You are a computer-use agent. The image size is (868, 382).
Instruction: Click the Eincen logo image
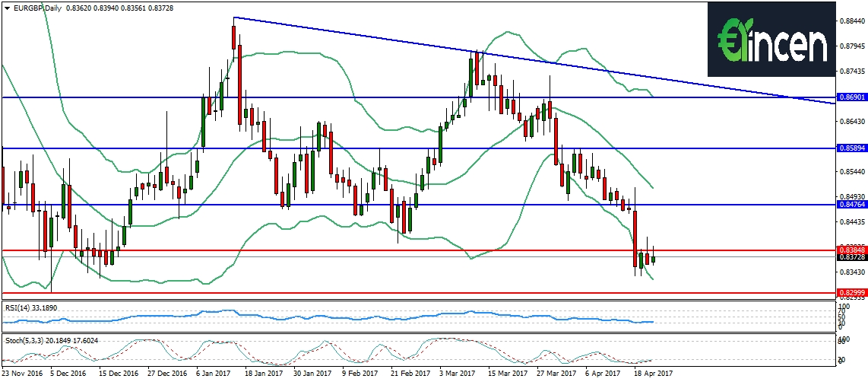771,40
